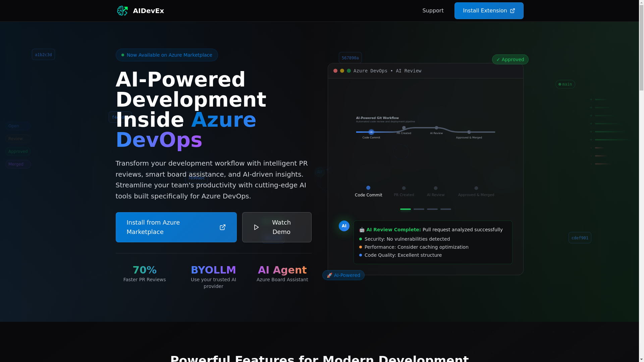Click the Approved & Merged step dot
The image size is (644, 362).
476,188
